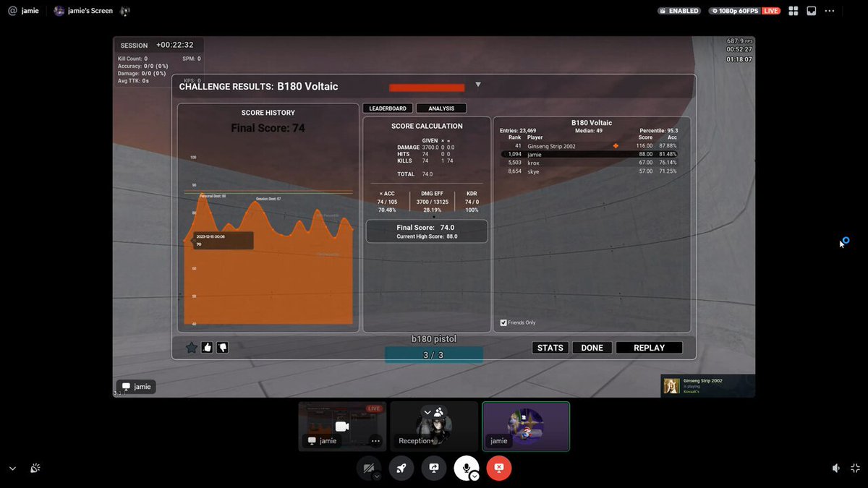Click the 3 / 3 playlist progress bar
The height and width of the screenshot is (488, 868).
[x=434, y=355]
